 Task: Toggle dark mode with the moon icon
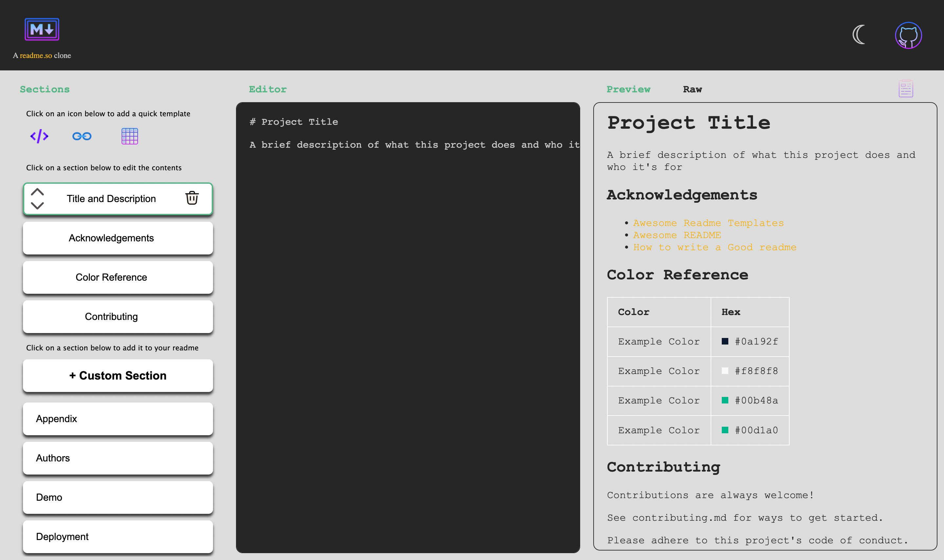pyautogui.click(x=859, y=35)
